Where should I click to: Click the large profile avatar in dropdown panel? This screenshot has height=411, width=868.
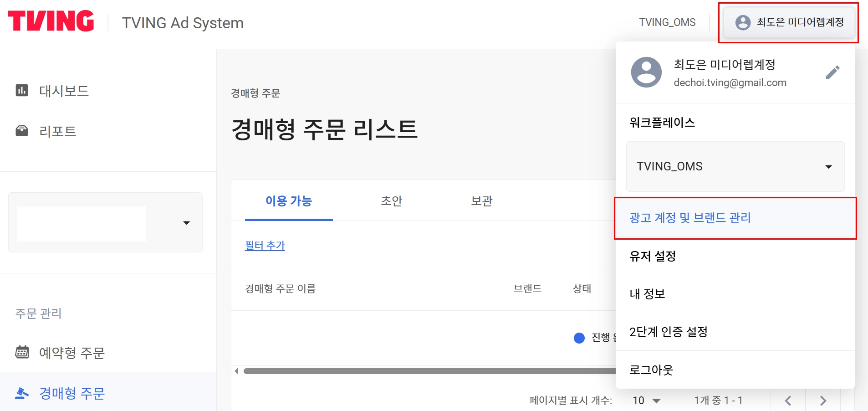point(646,72)
